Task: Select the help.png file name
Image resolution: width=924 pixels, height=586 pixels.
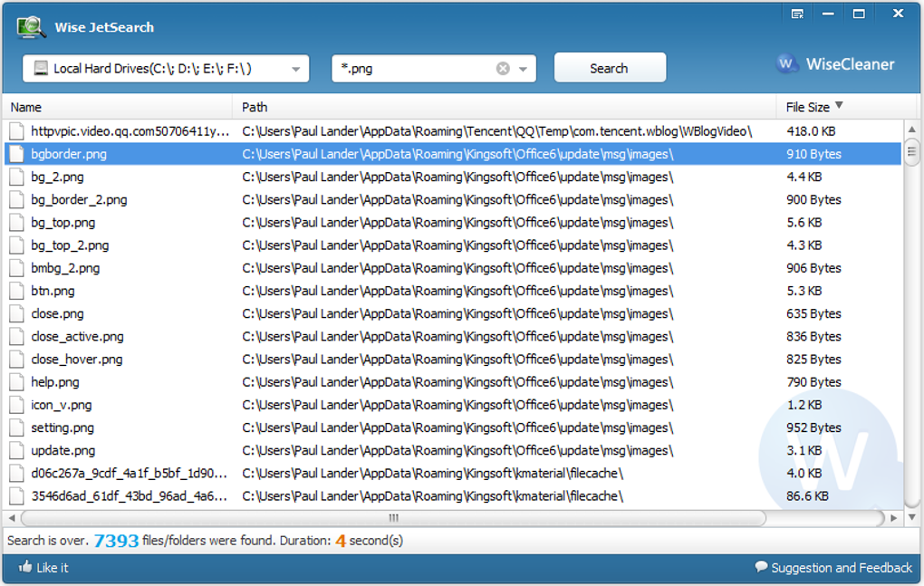Action: (54, 382)
